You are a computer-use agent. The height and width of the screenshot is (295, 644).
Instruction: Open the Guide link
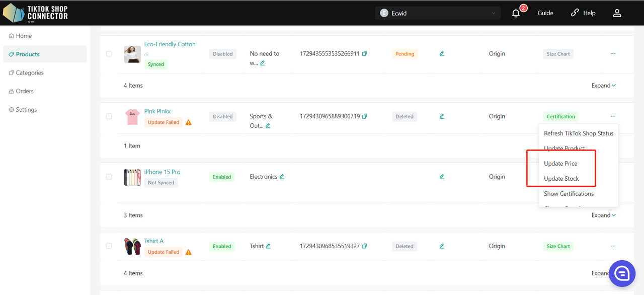pos(545,13)
